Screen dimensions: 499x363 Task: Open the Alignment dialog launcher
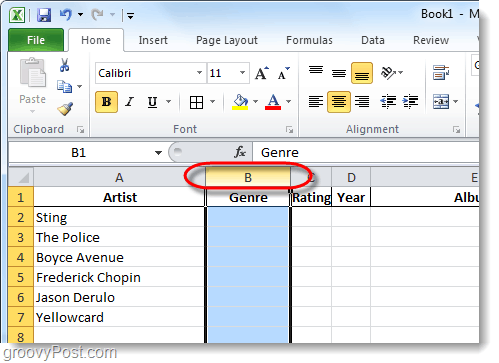click(456, 130)
